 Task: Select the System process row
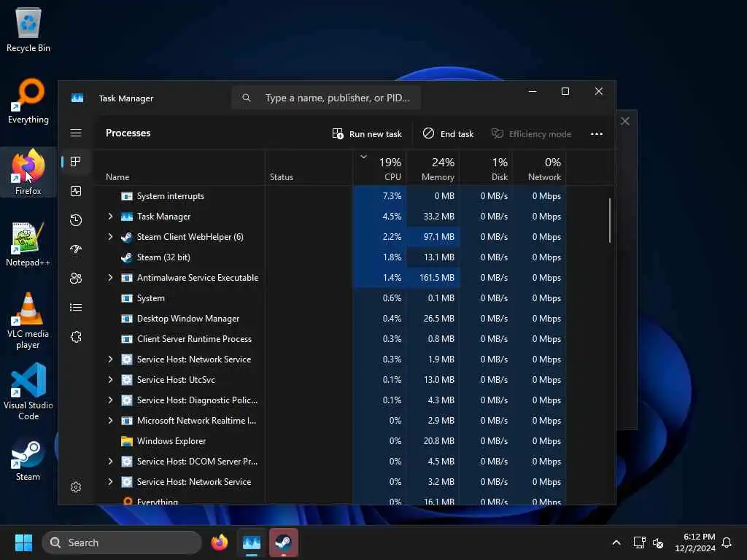pyautogui.click(x=330, y=298)
